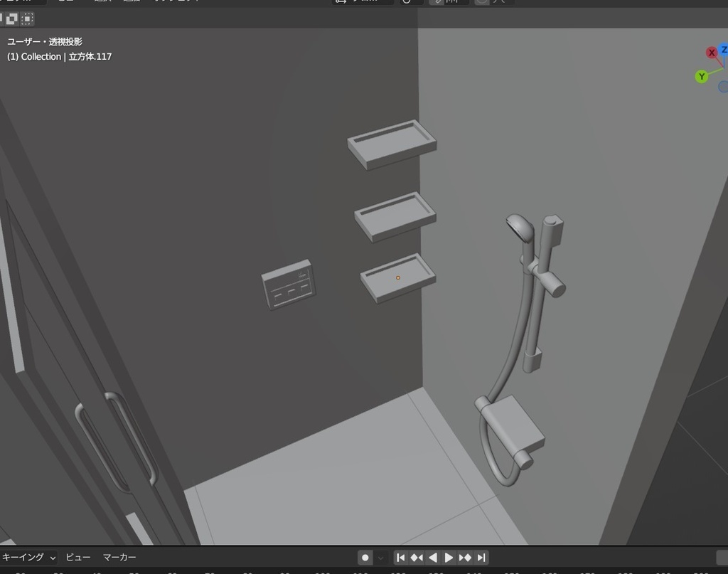
Task: Open the キーイング dropdown
Action: coord(28,557)
